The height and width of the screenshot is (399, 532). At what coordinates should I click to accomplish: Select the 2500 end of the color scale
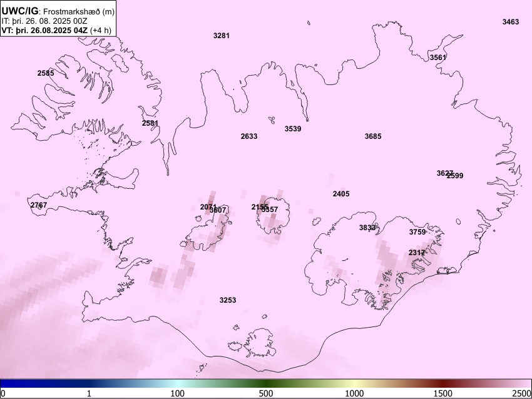(523, 393)
